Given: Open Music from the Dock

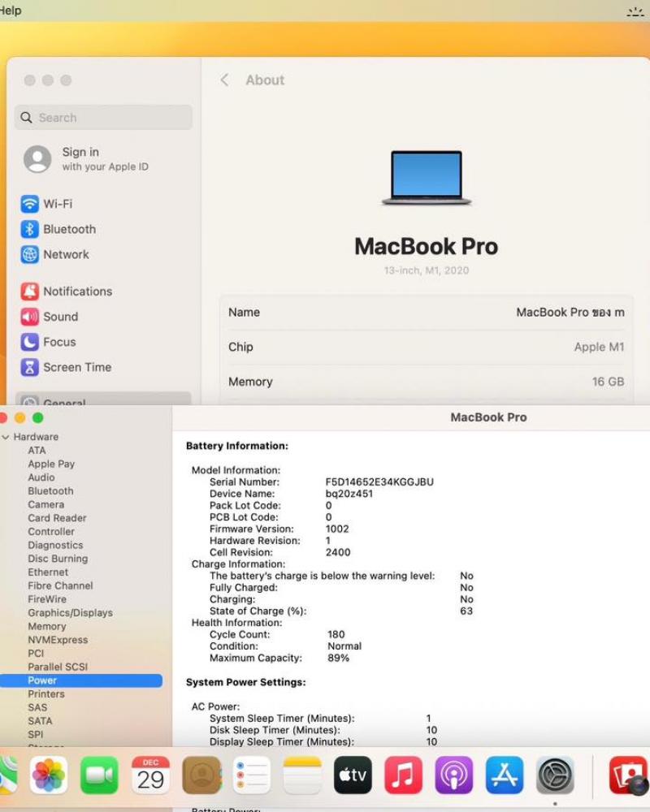Looking at the screenshot, I should coord(403,775).
